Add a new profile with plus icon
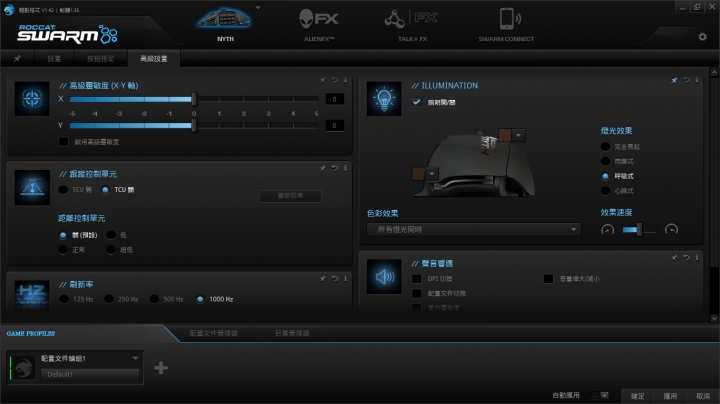Viewport: 720px width, 404px height. click(x=161, y=367)
